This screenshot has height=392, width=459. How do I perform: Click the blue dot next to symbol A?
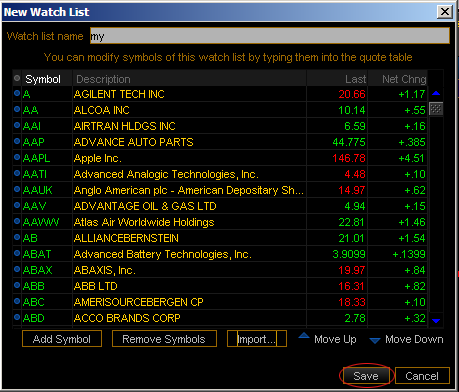coord(17,94)
